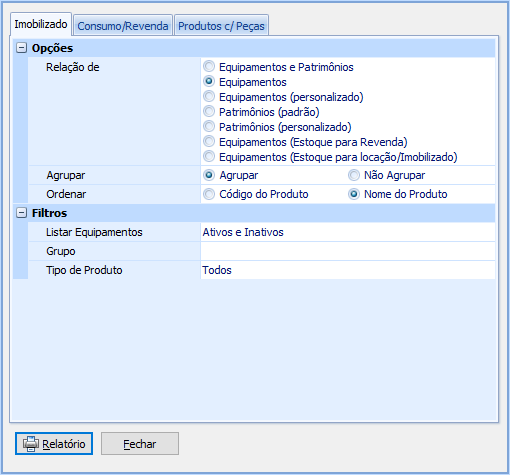Select Equipamentos (Estoque para Revenda) option
This screenshot has height=475, width=510.
pos(209,142)
